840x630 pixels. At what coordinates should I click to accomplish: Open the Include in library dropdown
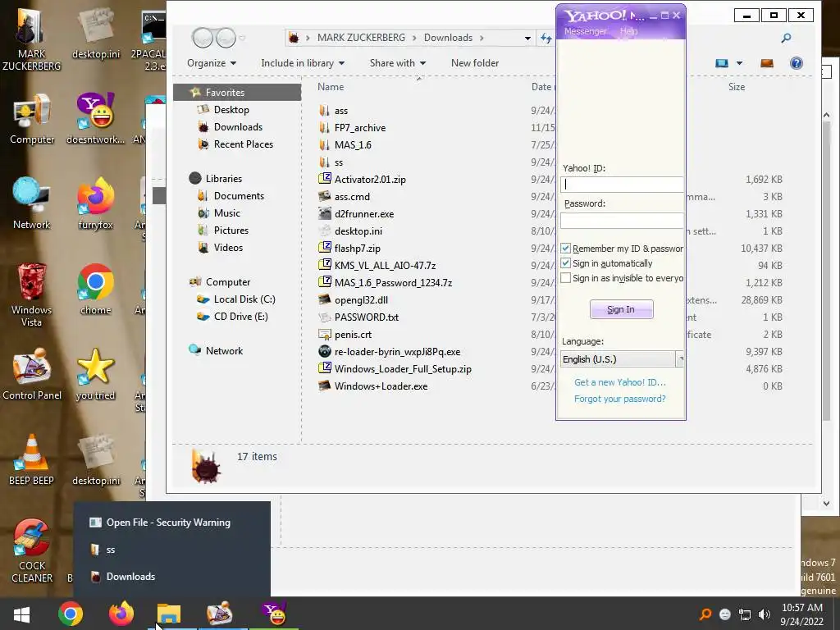[303, 63]
